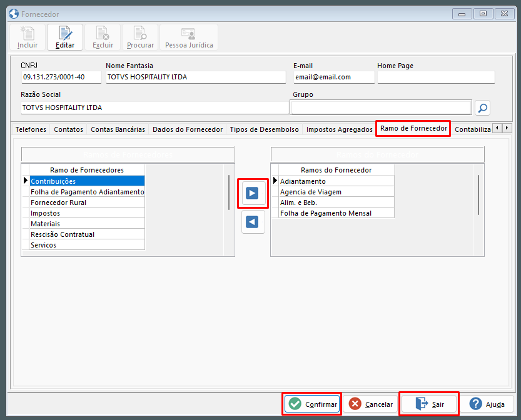Close the Fornecedor window
The height and width of the screenshot is (420, 521).
(x=504, y=14)
